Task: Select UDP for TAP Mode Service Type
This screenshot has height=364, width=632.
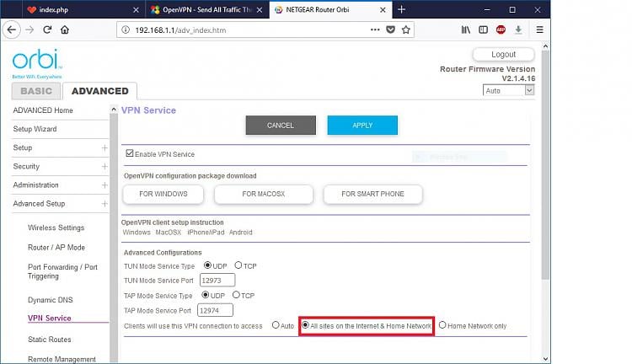Action: point(205,295)
